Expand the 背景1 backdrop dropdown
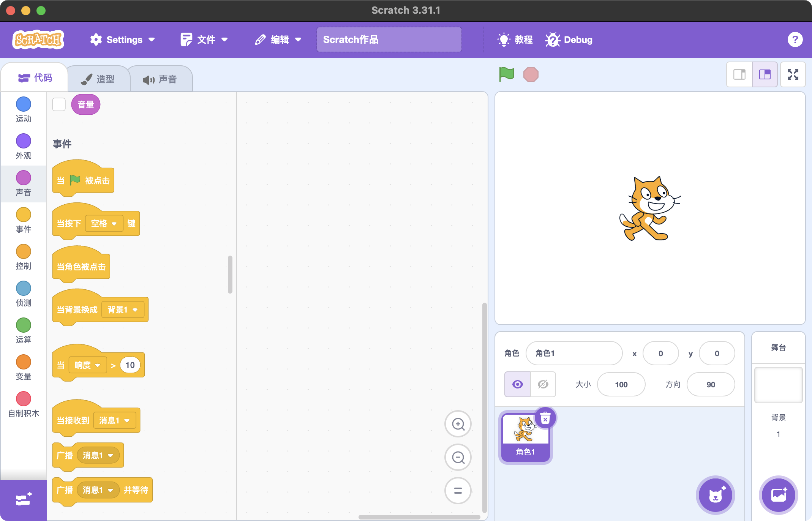812x521 pixels. coord(122,309)
